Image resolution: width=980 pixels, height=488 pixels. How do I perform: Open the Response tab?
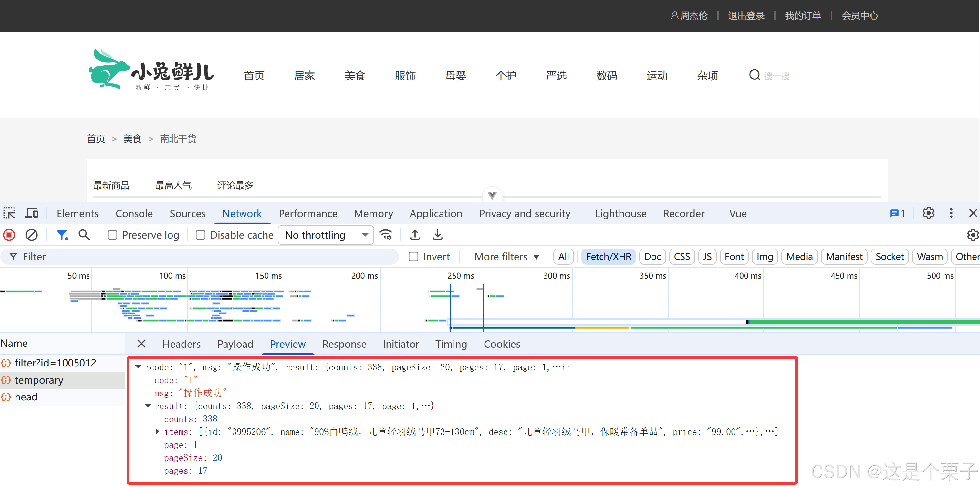[x=344, y=344]
